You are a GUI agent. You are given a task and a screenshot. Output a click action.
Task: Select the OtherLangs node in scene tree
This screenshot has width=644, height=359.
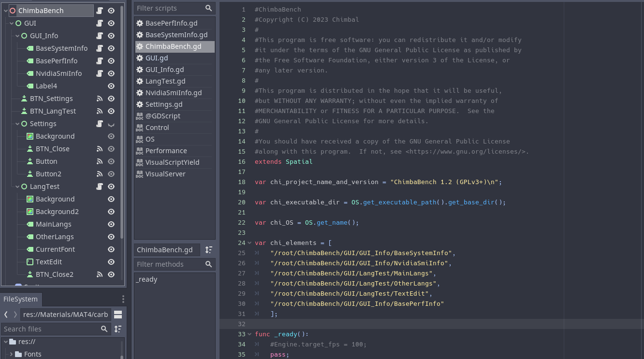55,237
